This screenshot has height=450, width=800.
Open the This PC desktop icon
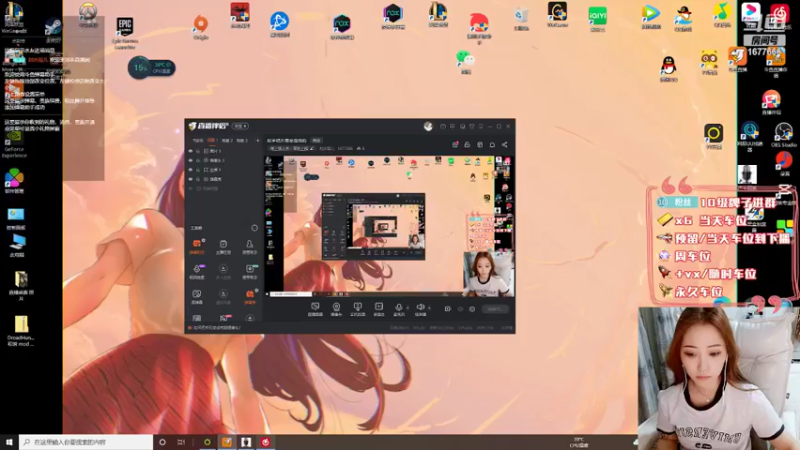17,245
